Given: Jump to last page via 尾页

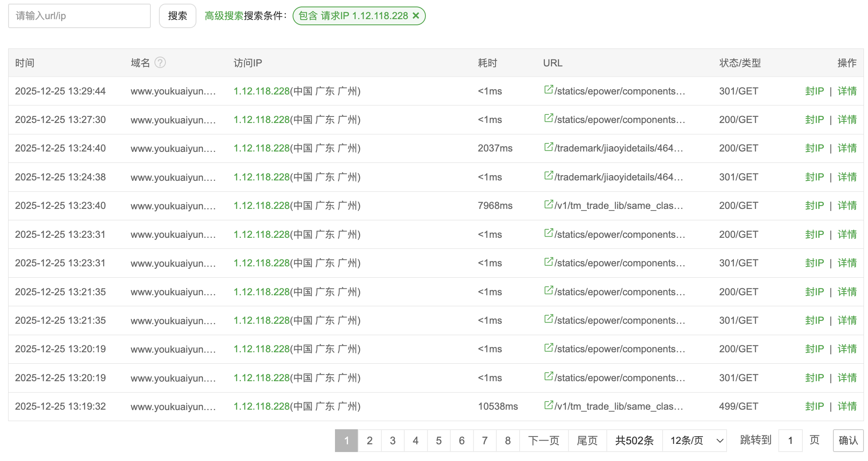Looking at the screenshot, I should (x=587, y=440).
